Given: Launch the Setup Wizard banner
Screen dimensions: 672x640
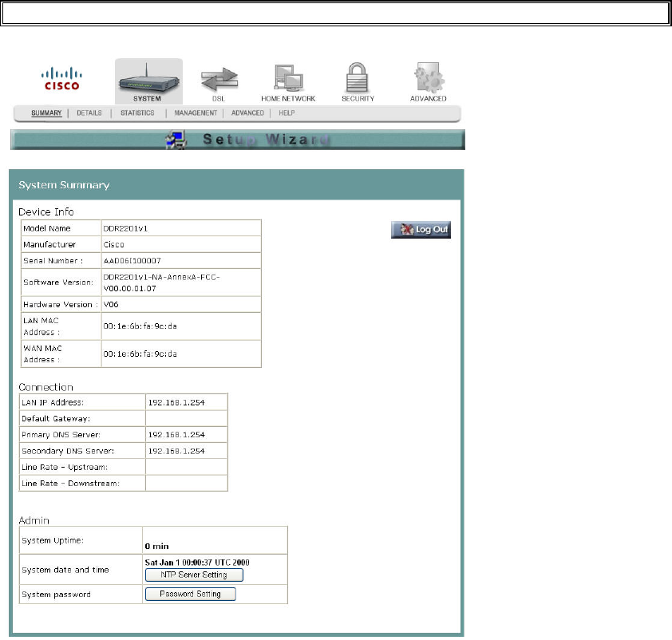Looking at the screenshot, I should coord(237,140).
